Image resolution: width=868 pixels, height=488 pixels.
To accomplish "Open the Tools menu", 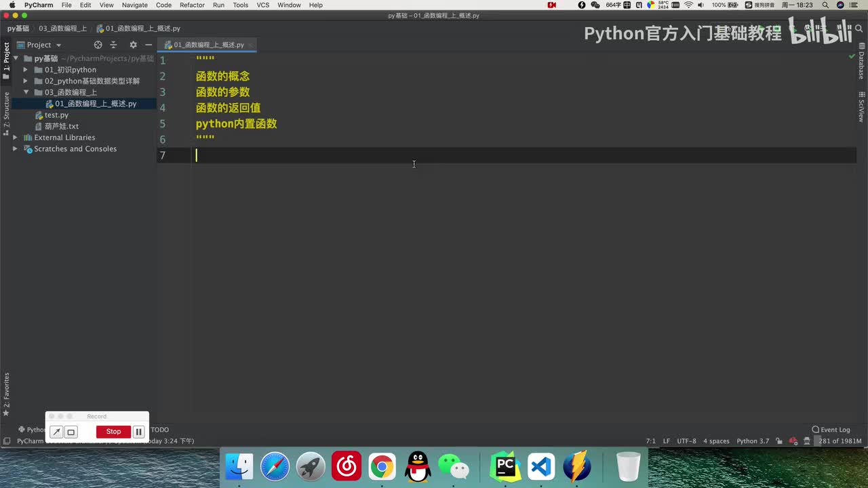I will [x=241, y=5].
